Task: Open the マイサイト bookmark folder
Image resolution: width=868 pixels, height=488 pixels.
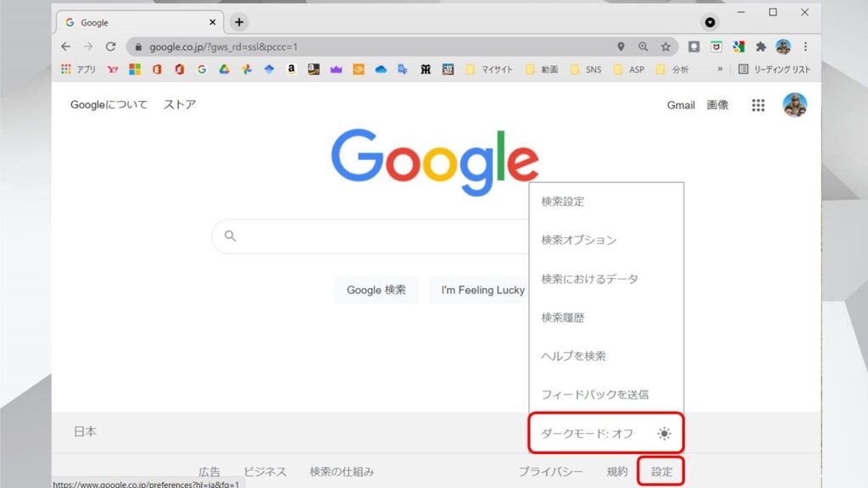Action: pyautogui.click(x=489, y=69)
